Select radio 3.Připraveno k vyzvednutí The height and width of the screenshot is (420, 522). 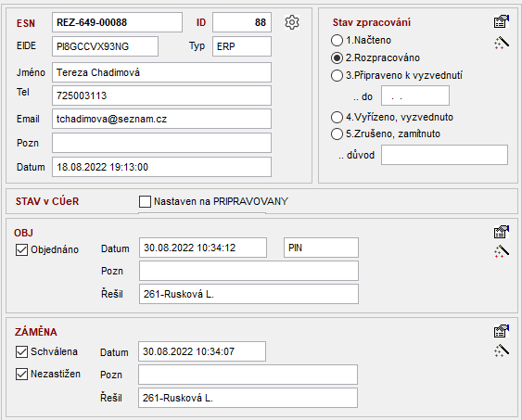(337, 75)
